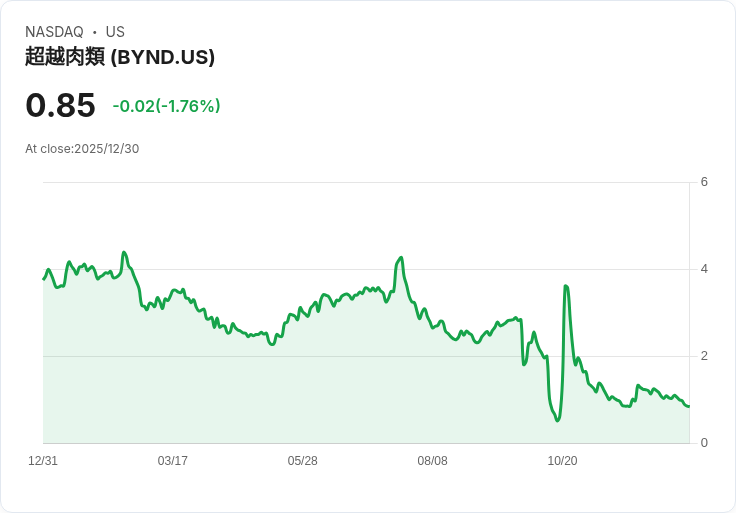Click the At close:2025/12/30 timestamp
Image resolution: width=736 pixels, height=513 pixels.
(82, 149)
